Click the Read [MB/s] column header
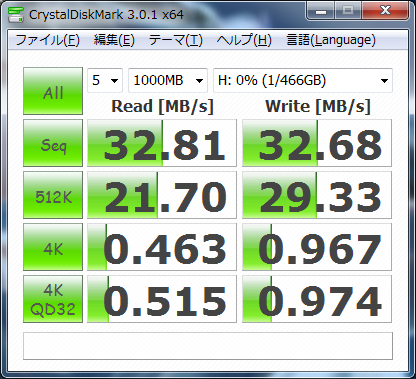 (x=162, y=107)
